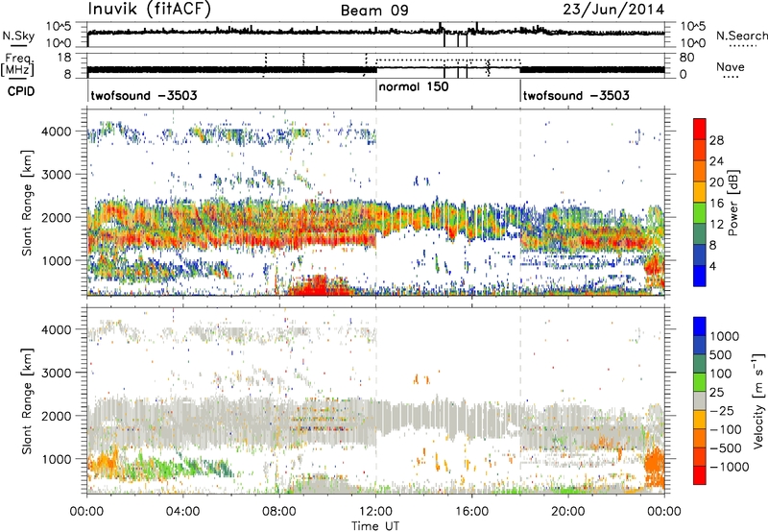Viewport: 768px width, 532px height.
Task: Click the dashed 18:00 marker in the velocity panel
Action: point(520,400)
